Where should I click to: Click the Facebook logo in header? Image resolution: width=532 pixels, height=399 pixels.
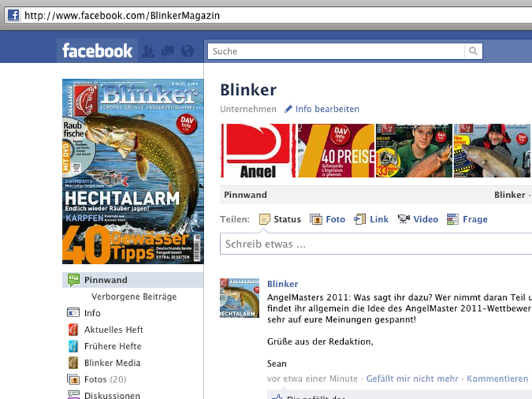[97, 51]
